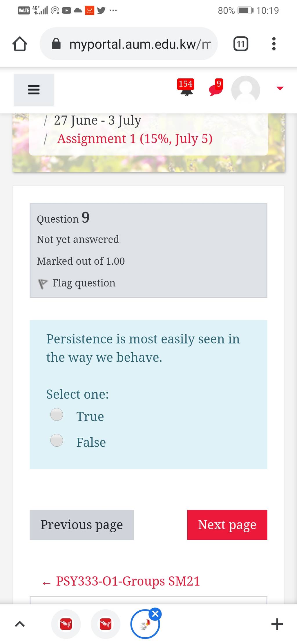Select the False radio option

(57, 440)
